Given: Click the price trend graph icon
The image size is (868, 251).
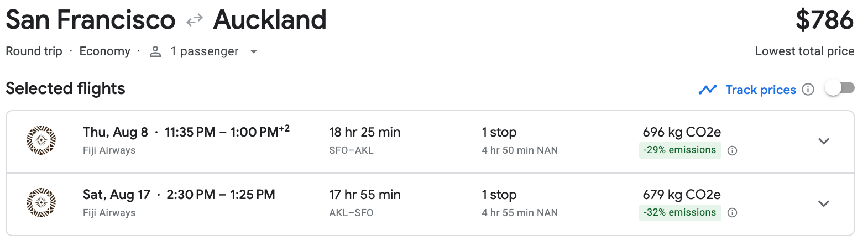Looking at the screenshot, I should click(x=707, y=90).
